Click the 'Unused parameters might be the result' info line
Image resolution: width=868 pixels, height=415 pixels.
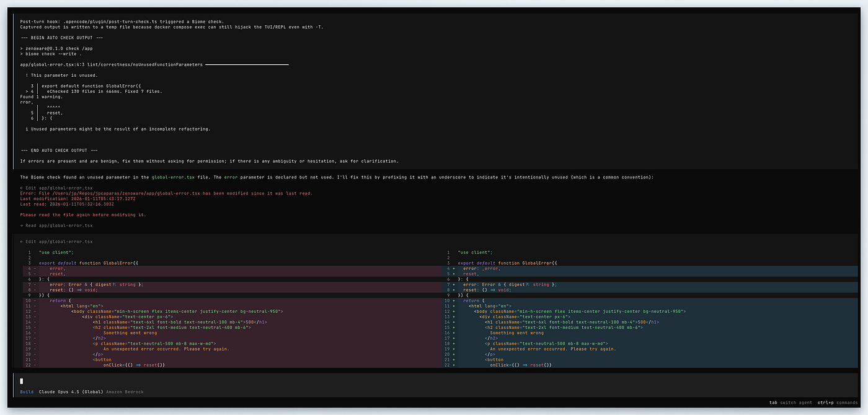[118, 129]
